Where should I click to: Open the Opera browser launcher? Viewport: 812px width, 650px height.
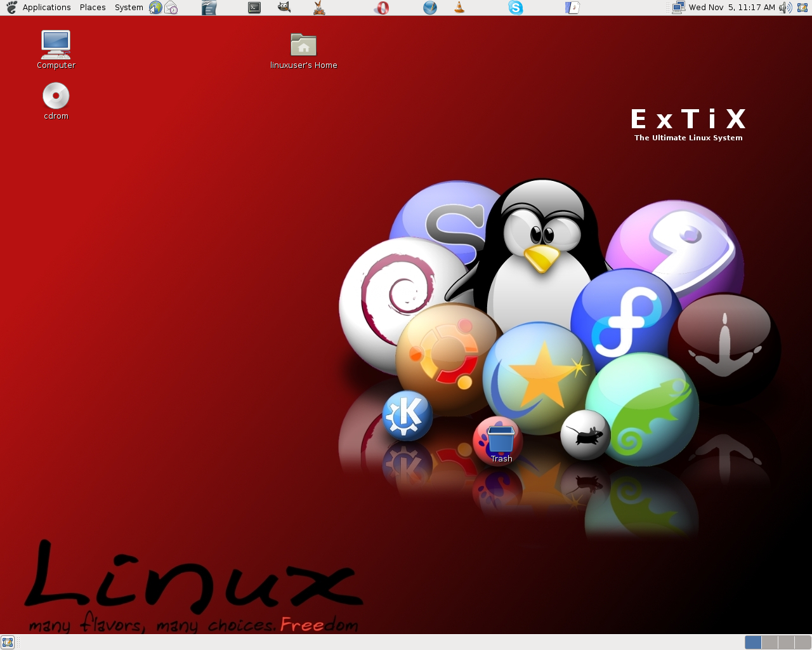point(381,8)
